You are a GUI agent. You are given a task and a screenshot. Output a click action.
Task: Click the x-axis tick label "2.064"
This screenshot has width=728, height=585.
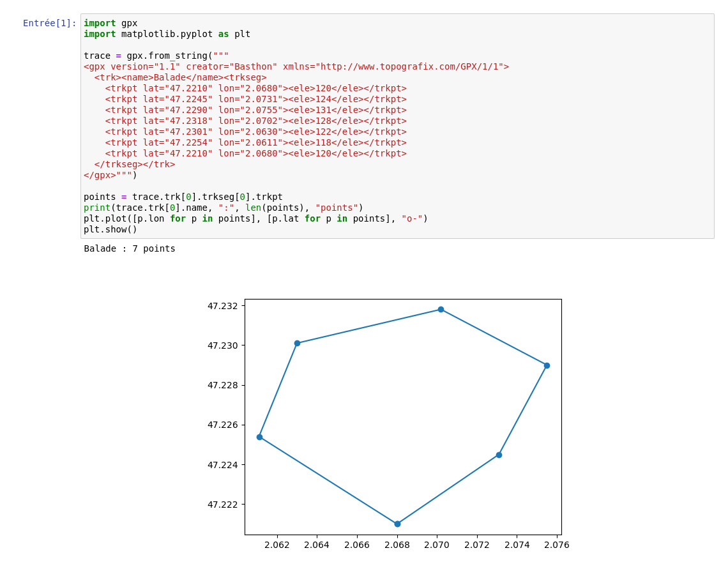pos(317,545)
